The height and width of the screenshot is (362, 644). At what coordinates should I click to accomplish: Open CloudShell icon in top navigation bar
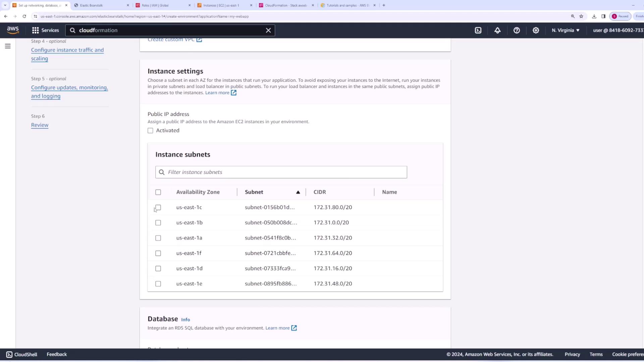[x=478, y=30]
